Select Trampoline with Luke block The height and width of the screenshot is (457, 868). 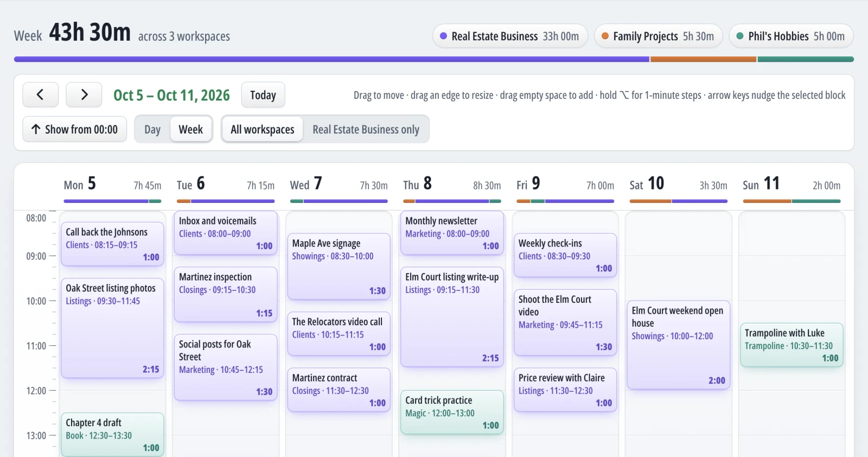click(792, 345)
